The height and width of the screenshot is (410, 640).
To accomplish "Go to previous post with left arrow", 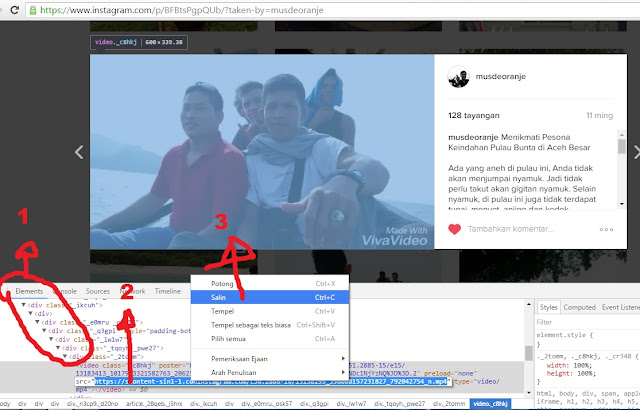I will point(79,152).
